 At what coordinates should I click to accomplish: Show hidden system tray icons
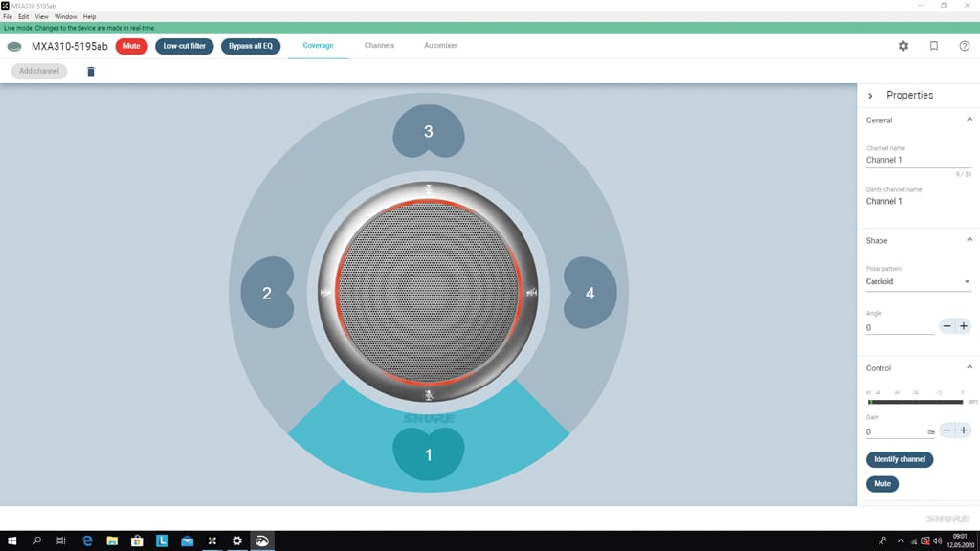point(900,541)
